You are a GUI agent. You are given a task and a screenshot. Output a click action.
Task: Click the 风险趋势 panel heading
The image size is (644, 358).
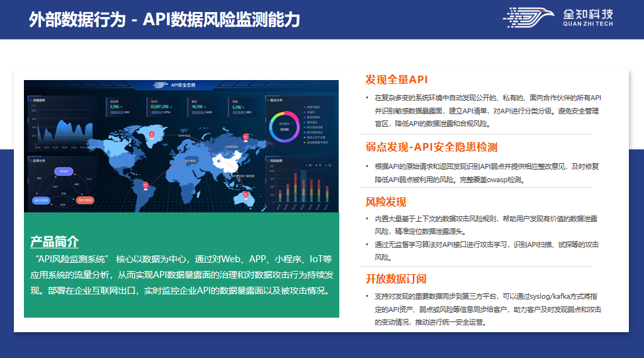[276, 161]
